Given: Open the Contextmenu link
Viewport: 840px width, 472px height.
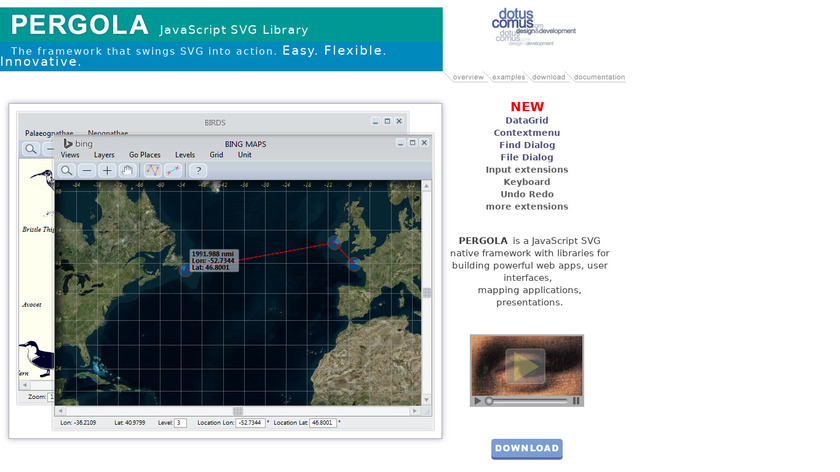Looking at the screenshot, I should (x=527, y=133).
